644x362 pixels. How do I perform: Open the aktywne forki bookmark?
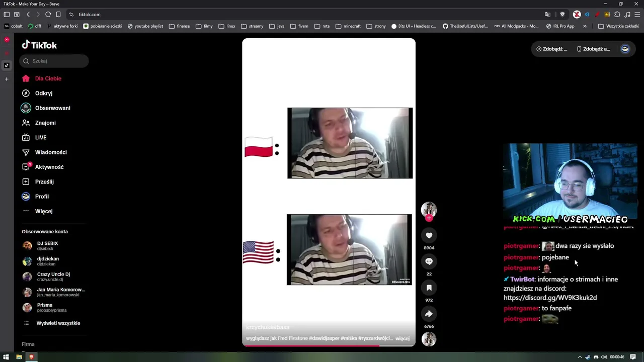62,26
